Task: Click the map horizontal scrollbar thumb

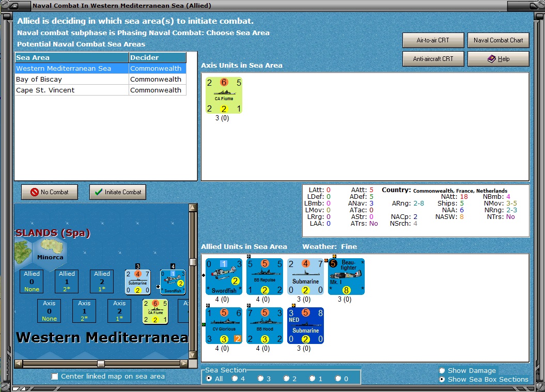Action: (101, 364)
